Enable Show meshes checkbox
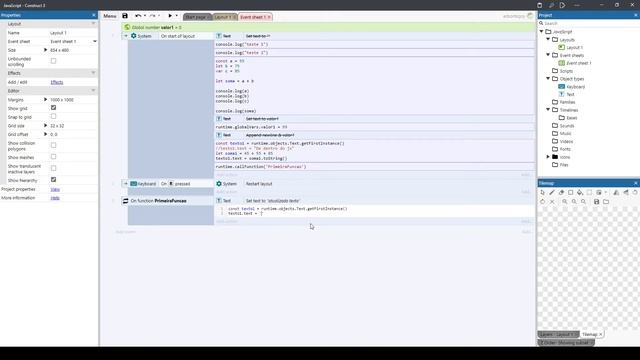Viewport: 640px width, 360px height. click(53, 157)
